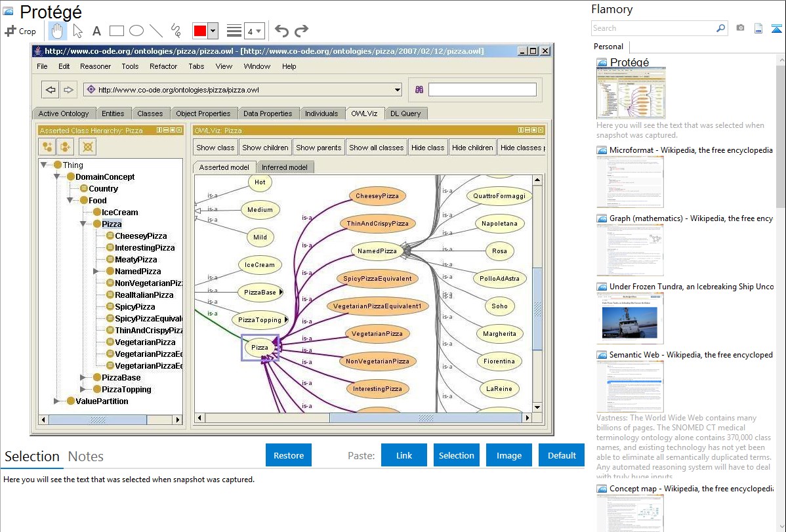This screenshot has width=786, height=532.
Task: Click the Flamory search magnifier icon
Action: pyautogui.click(x=720, y=28)
